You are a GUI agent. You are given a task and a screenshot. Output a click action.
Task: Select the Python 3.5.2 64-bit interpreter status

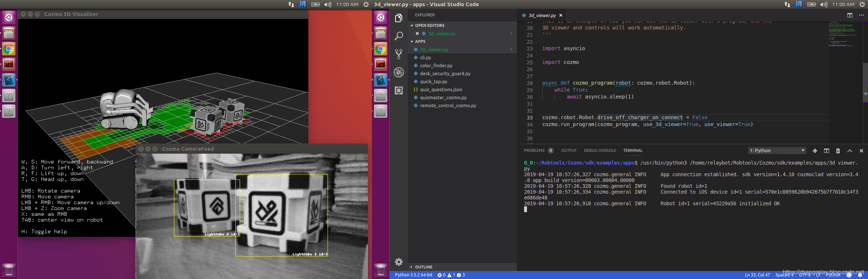pos(414,275)
